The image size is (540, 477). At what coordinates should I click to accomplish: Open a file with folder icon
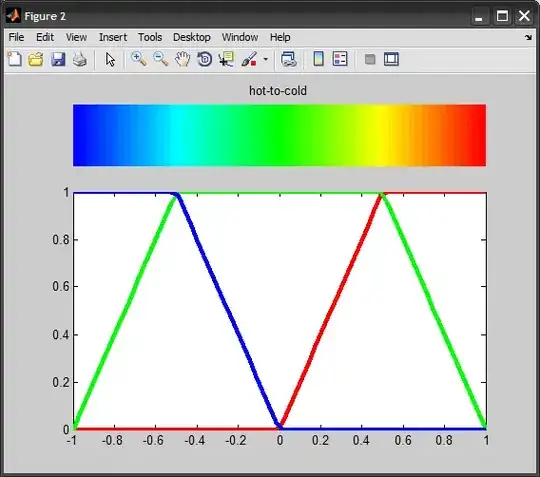(36, 59)
